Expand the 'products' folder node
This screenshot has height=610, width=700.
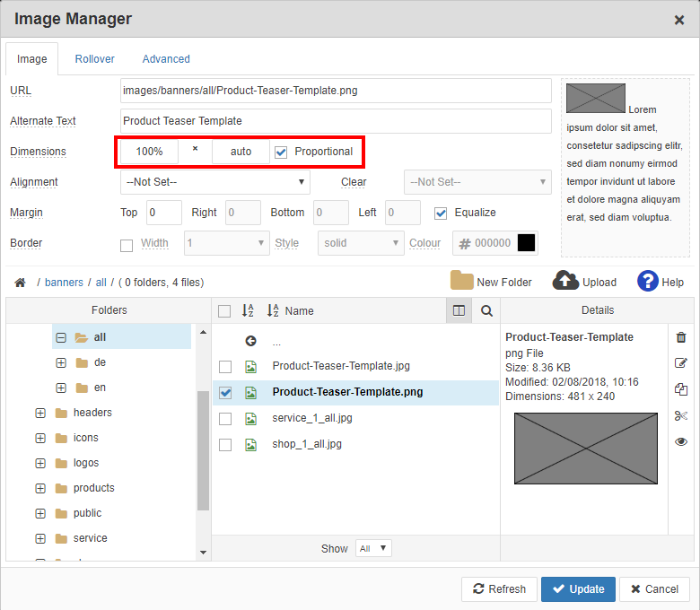click(40, 488)
